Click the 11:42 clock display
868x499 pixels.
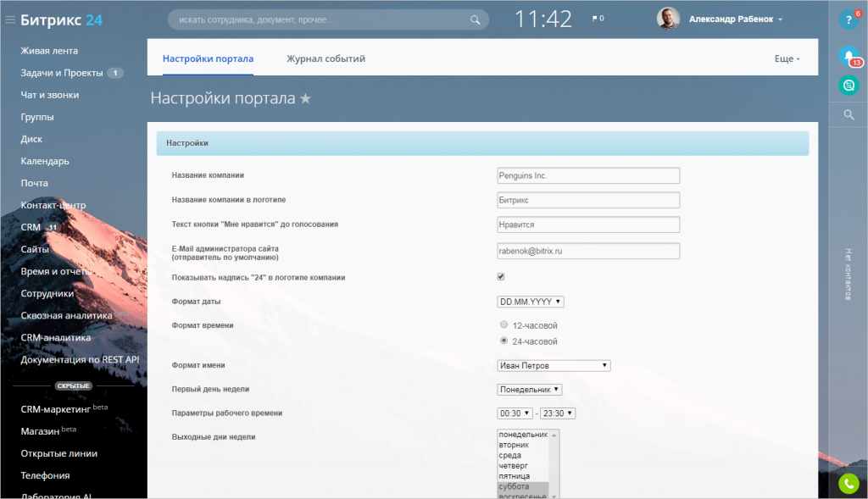click(543, 19)
